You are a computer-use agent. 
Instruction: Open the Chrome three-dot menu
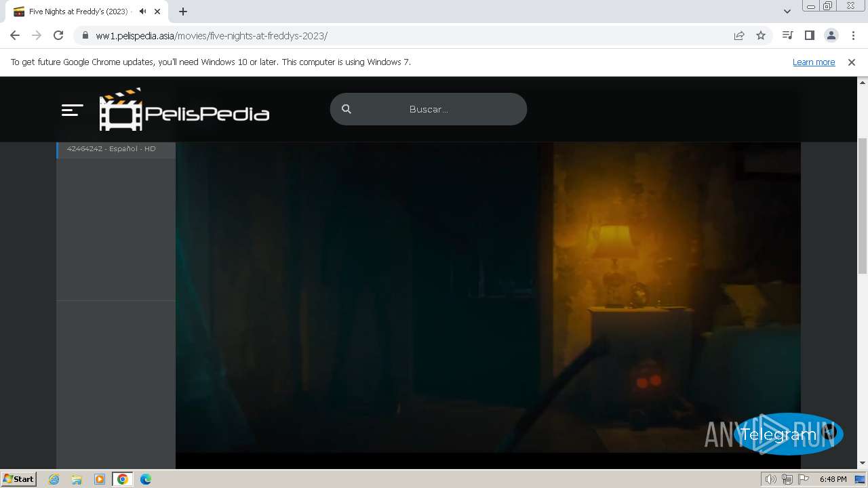pyautogui.click(x=853, y=35)
